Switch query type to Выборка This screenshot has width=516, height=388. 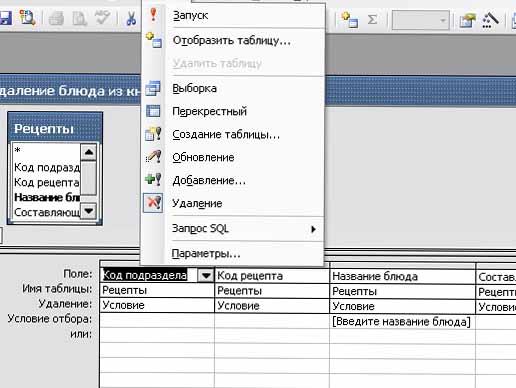[233, 88]
